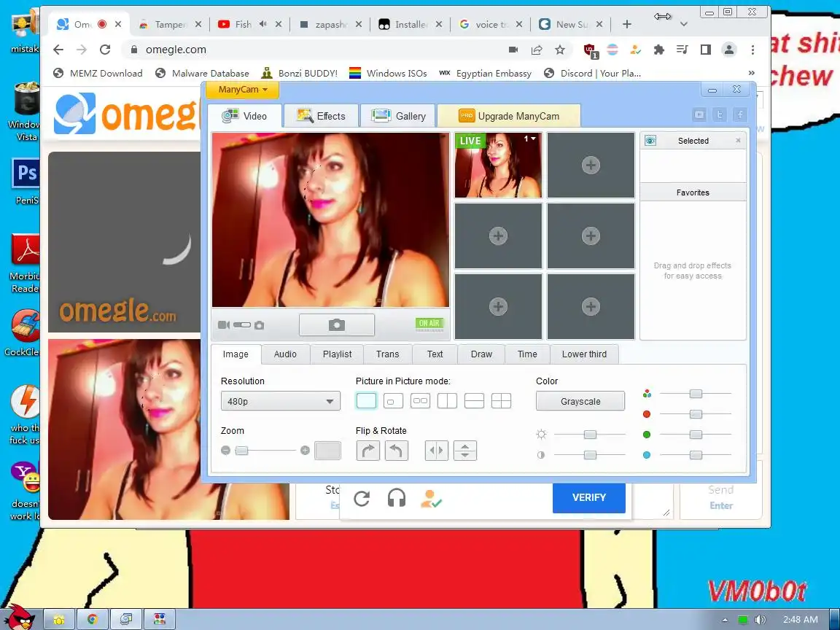The image size is (840, 630).
Task: Get an audio captcha challenge
Action: (x=397, y=499)
